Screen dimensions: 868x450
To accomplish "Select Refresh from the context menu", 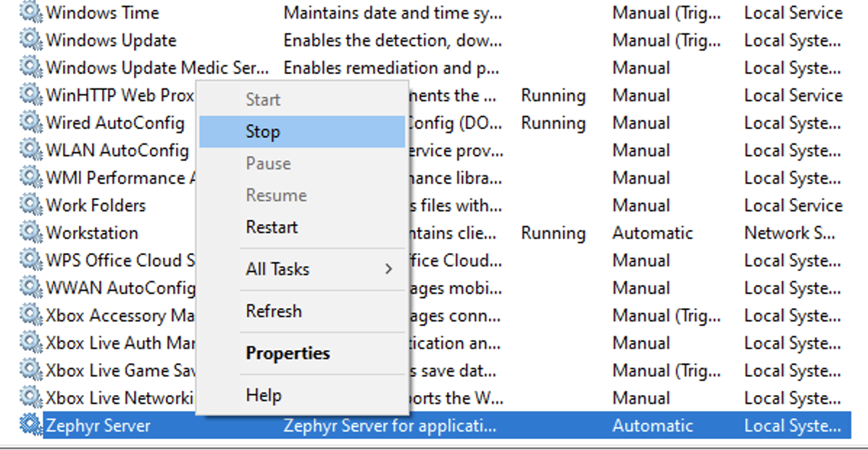I will tap(274, 311).
